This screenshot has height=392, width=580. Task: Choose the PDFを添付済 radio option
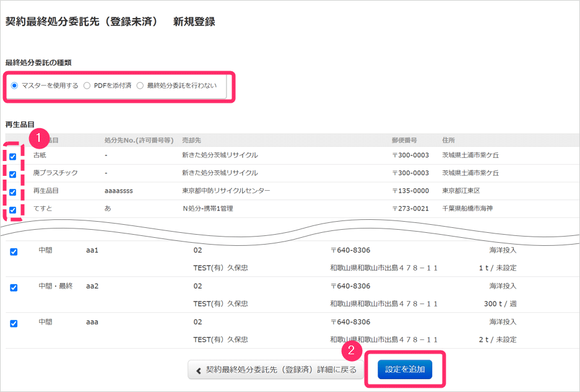point(87,85)
